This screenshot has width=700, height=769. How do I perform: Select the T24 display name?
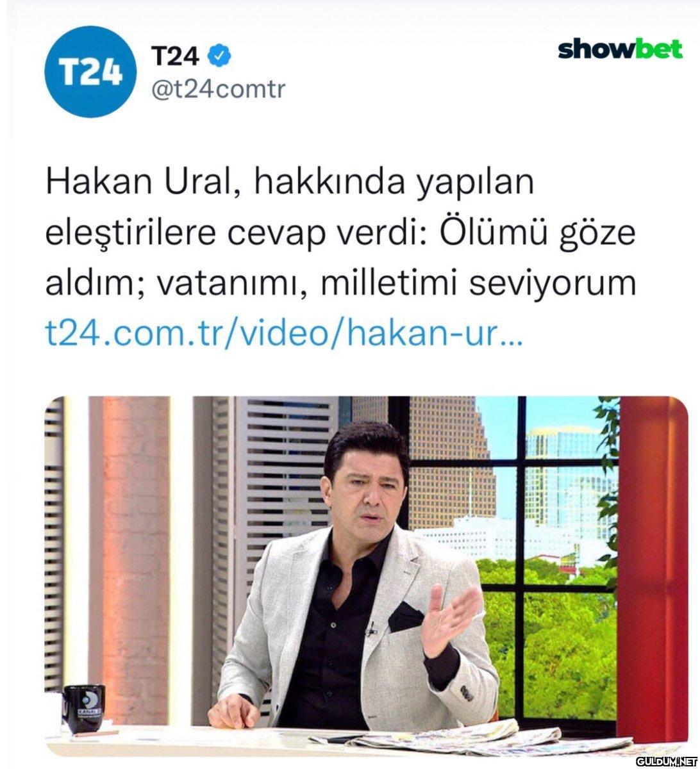pos(175,56)
